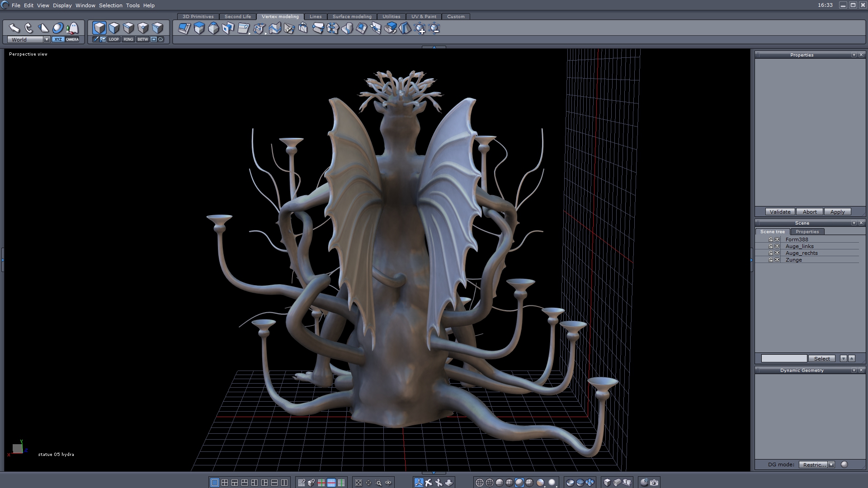The height and width of the screenshot is (488, 868).
Task: Click the camera snapshot icon
Action: pyautogui.click(x=654, y=483)
